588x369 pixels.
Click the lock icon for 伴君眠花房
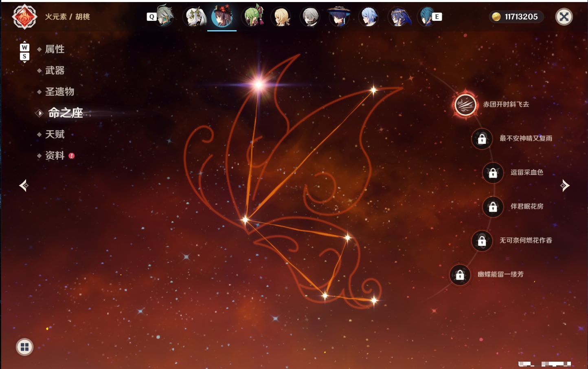pyautogui.click(x=493, y=207)
